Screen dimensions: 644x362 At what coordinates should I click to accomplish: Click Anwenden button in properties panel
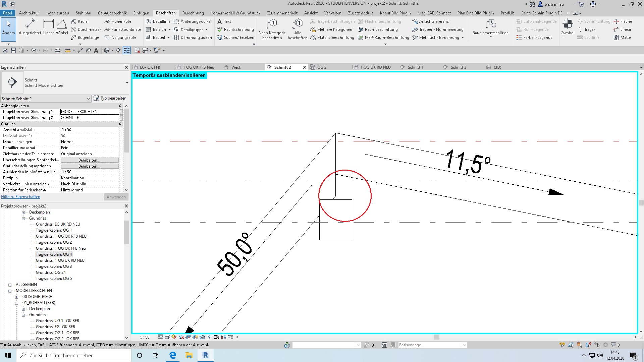tap(116, 196)
